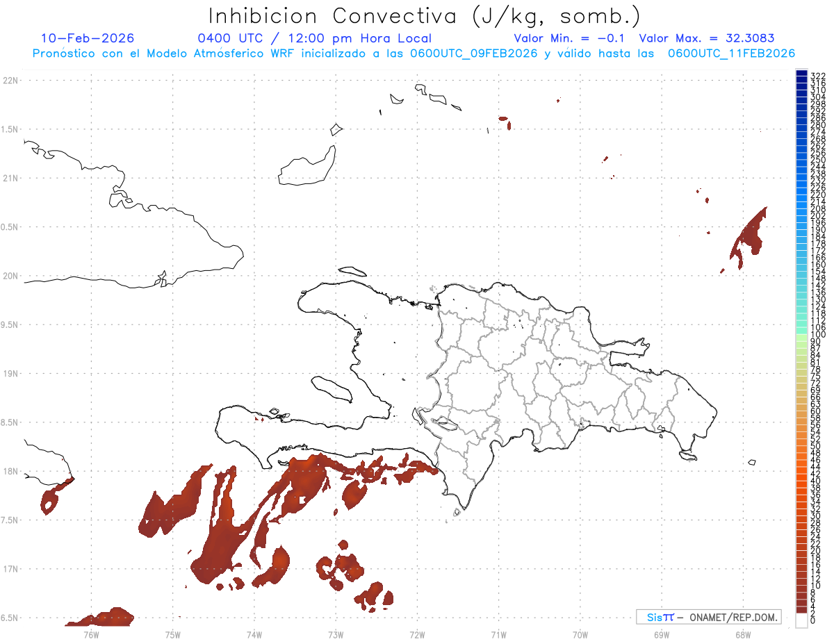Click the 'Valor Min. = -0.1' readout
834x644 pixels.
tap(569, 38)
